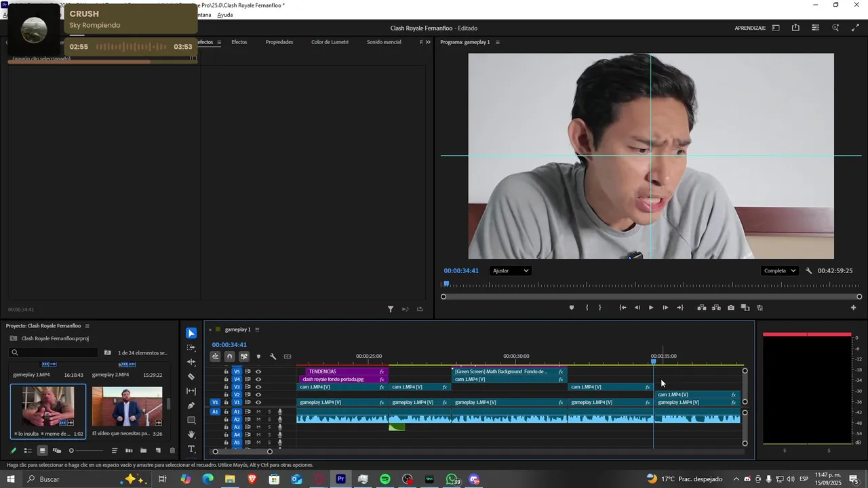Expand hidden panel tabs chevron
868x488 pixels.
pyautogui.click(x=428, y=42)
